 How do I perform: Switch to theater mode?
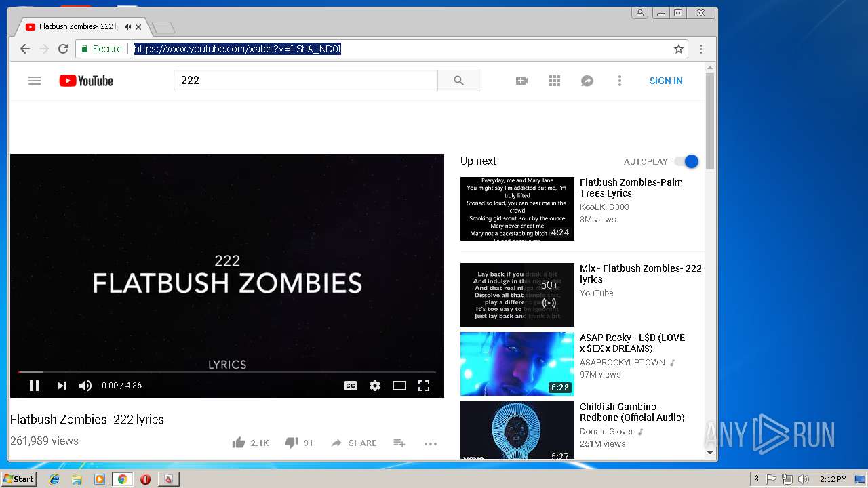399,386
